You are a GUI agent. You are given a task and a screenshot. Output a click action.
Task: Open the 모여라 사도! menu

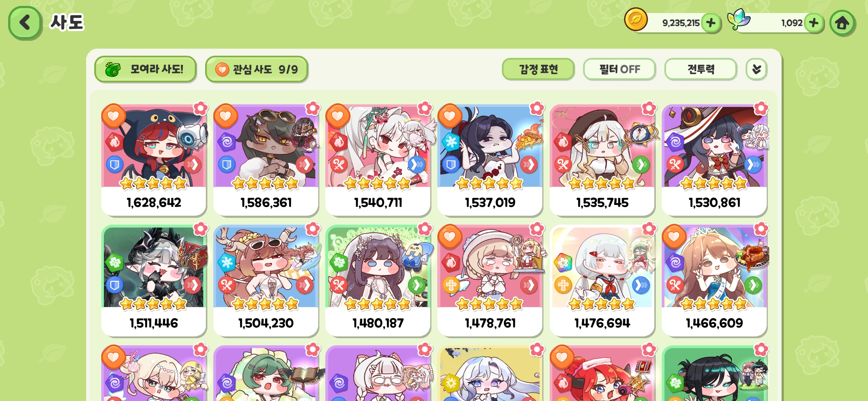point(145,69)
